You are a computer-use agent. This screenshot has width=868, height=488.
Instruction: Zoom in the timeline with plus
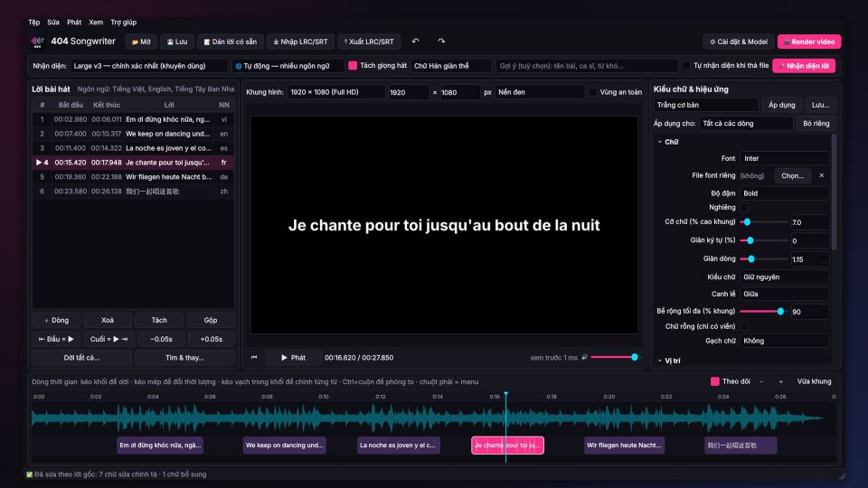781,381
